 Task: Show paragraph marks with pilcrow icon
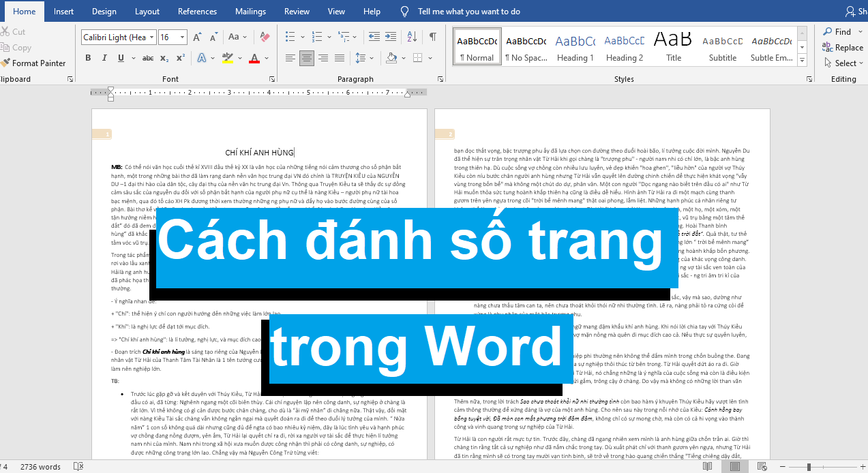click(x=432, y=37)
